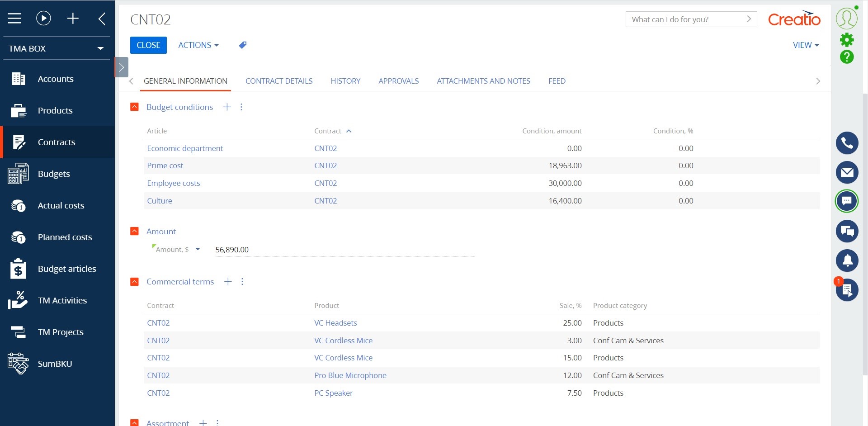Toggle the Contract column sort order
868x426 pixels.
tap(333, 131)
